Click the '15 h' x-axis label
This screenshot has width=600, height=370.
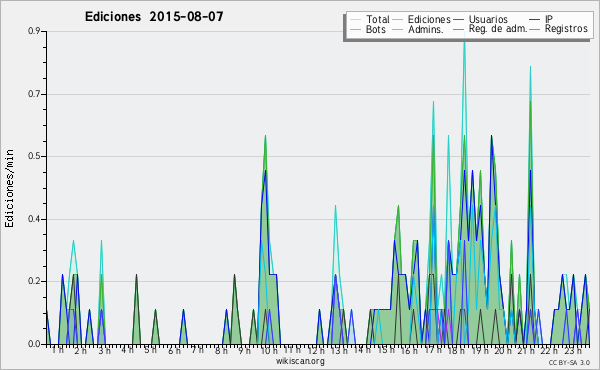pos(386,350)
